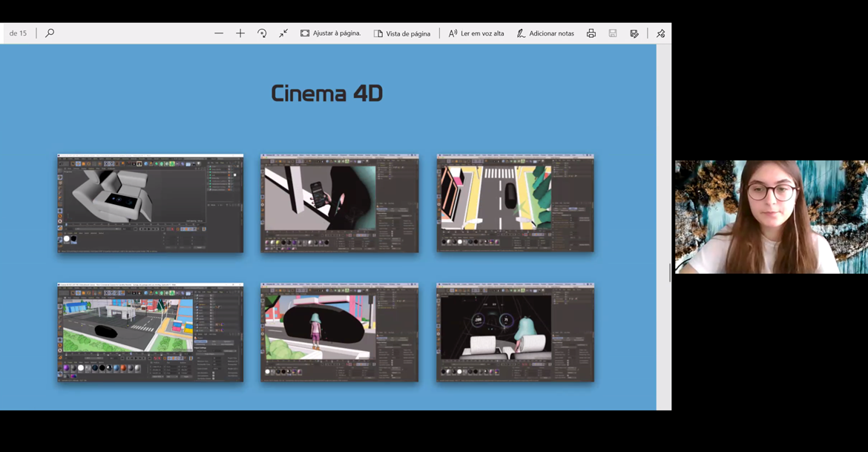Click the collapse arrows full-screen icon
This screenshot has height=452, width=868.
point(283,33)
